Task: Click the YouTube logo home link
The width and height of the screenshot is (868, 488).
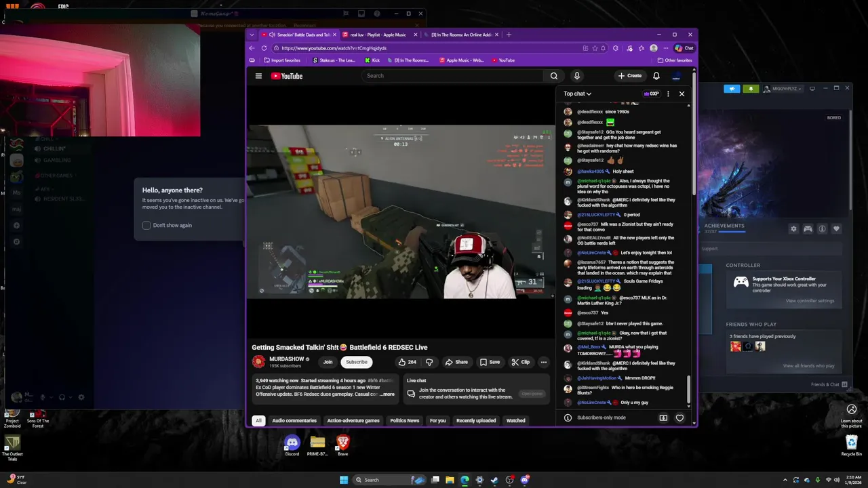Action: tap(287, 76)
